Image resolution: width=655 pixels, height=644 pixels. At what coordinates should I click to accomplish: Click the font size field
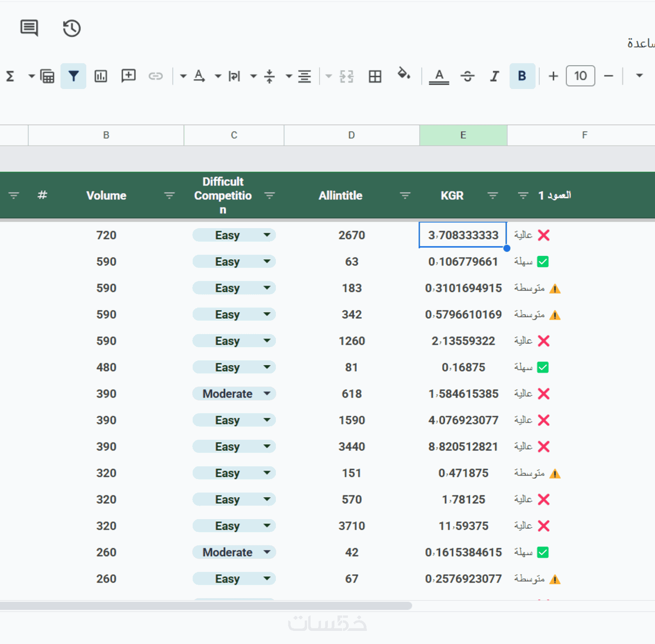[580, 76]
